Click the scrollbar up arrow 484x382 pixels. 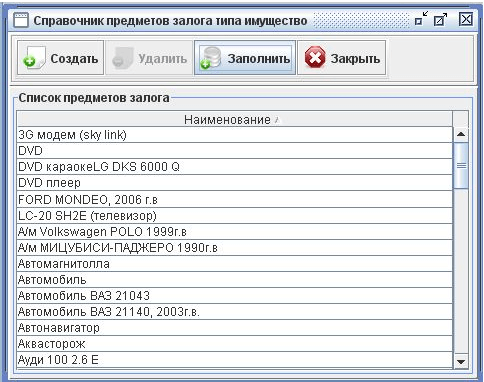[461, 134]
